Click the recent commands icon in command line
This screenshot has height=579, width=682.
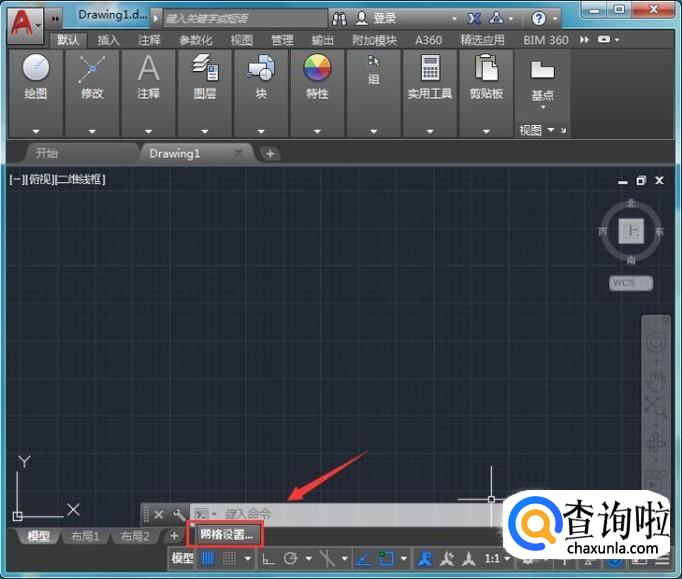[201, 514]
